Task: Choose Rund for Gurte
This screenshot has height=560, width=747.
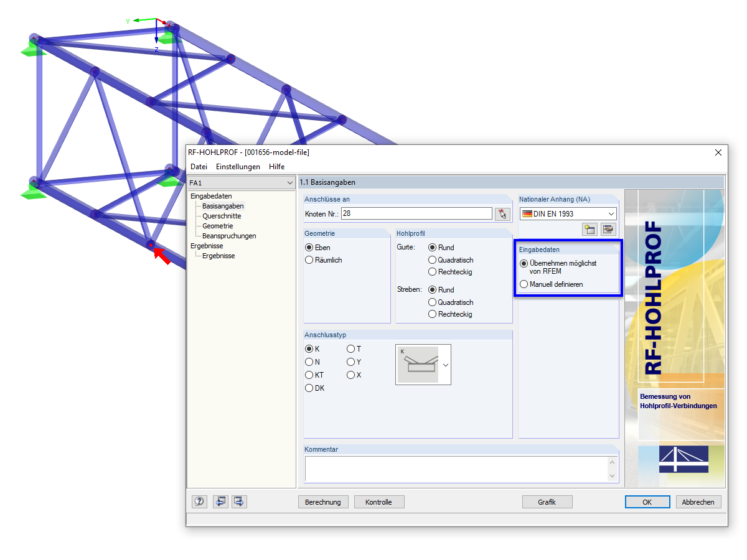Action: click(432, 248)
